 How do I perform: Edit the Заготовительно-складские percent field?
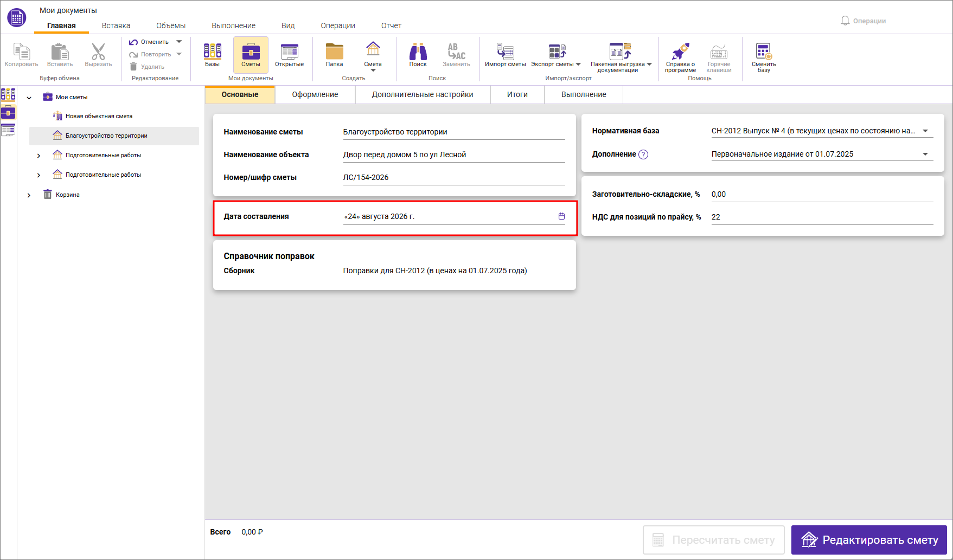pos(822,194)
